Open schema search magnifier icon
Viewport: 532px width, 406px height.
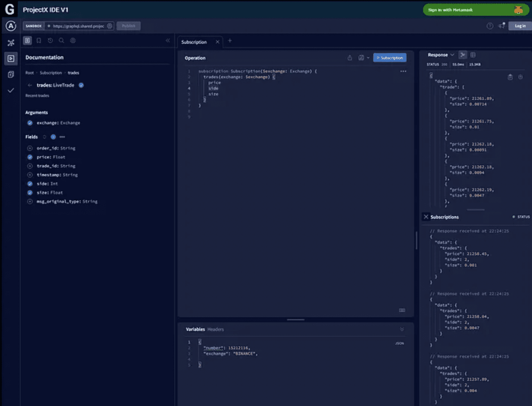click(62, 40)
